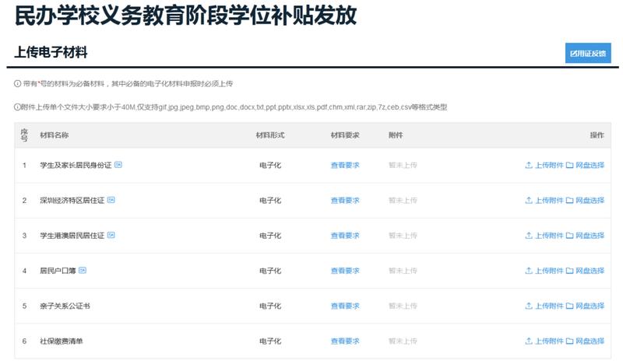The height and width of the screenshot is (364, 623).
Task: Open sample image icon next to 学生港澳居民居住证
Action: pos(111,235)
